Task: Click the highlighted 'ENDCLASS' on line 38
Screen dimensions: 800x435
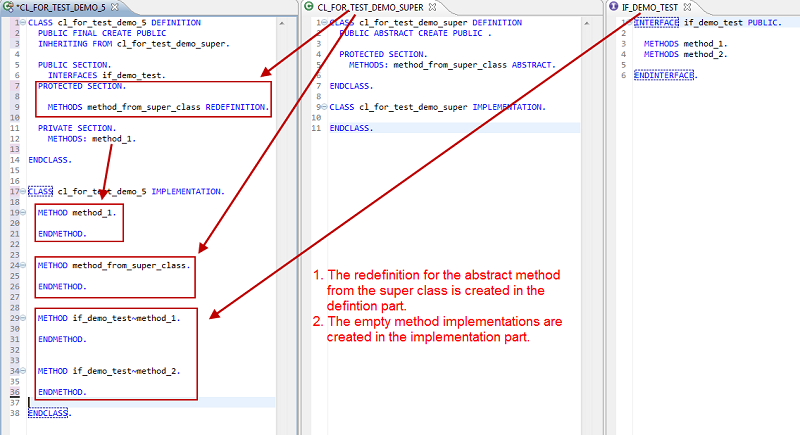Action: (48, 413)
